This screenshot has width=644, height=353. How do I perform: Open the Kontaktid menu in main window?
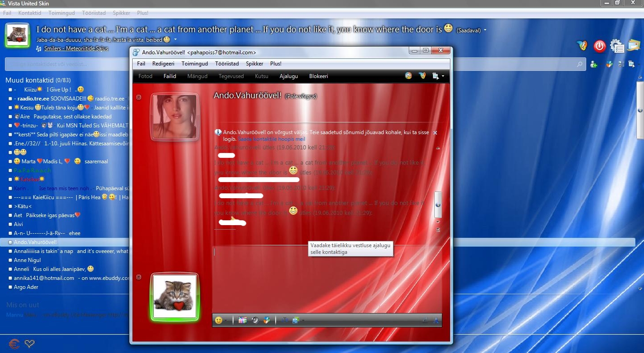30,13
